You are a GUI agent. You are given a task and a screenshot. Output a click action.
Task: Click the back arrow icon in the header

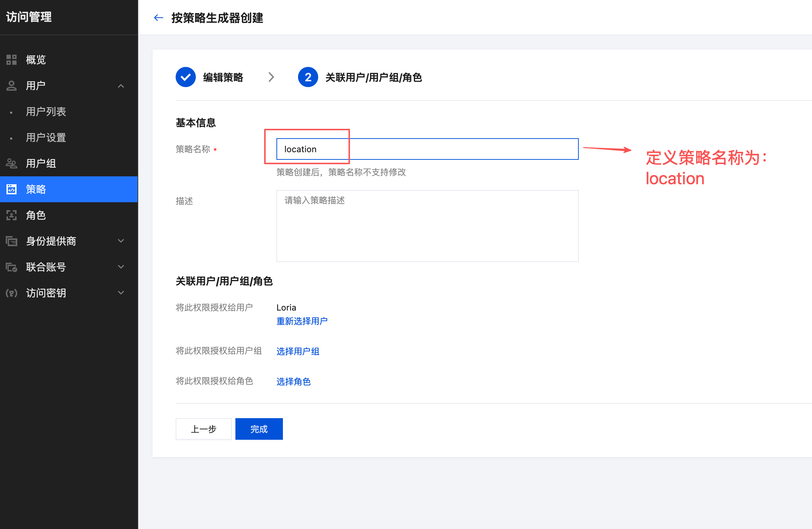tap(158, 18)
